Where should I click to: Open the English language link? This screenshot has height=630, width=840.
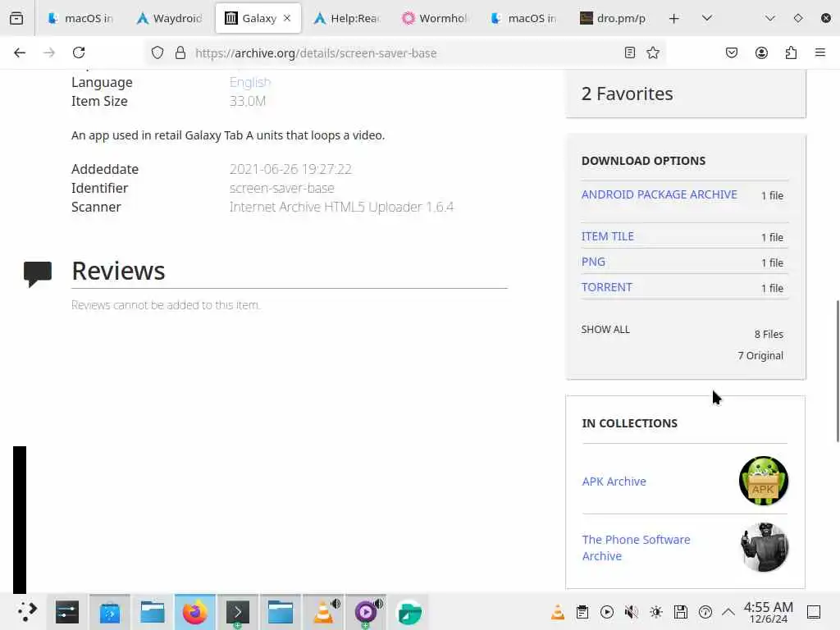250,82
